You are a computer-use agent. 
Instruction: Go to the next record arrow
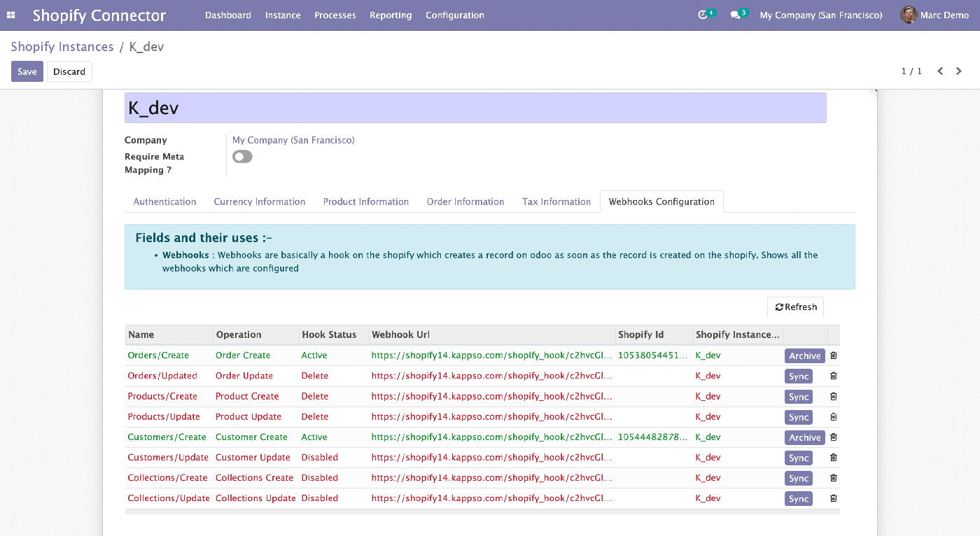point(959,71)
